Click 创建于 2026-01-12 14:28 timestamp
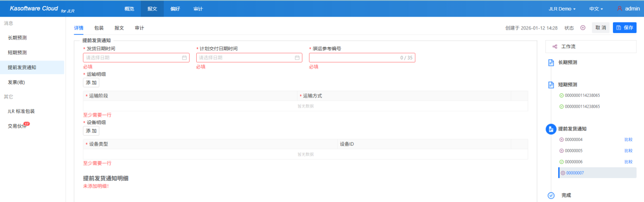The width and height of the screenshot is (644, 202). (x=532, y=28)
